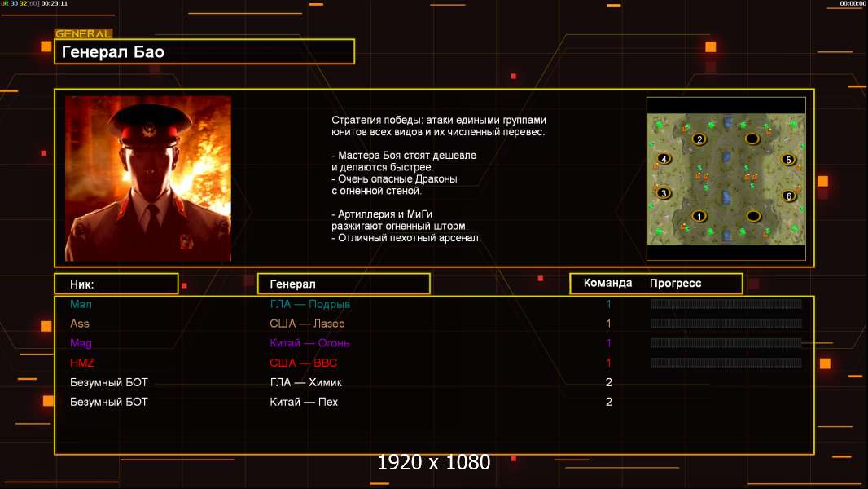Screen dimensions: 868x489
Task: Click start position 5 on the minimap
Action: tap(788, 160)
